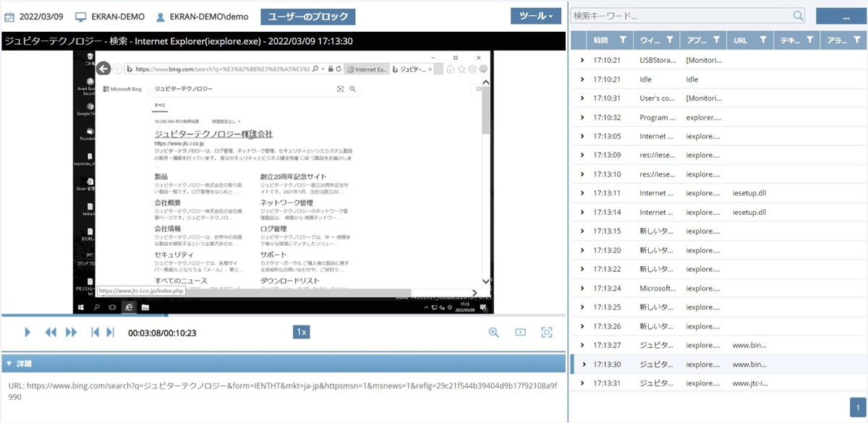Select the 17:13:22 新しいタ... row
Screen dimensions: 868x423
point(719,269)
